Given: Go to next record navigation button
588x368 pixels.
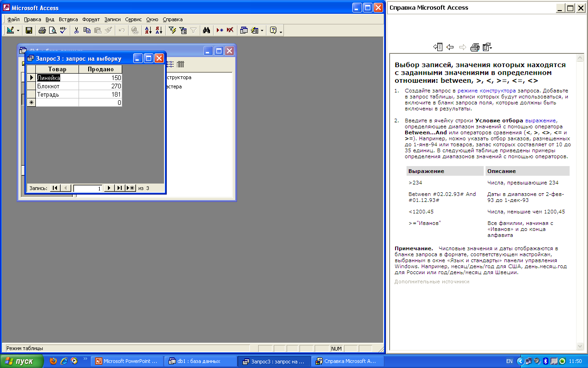Looking at the screenshot, I should coord(109,188).
